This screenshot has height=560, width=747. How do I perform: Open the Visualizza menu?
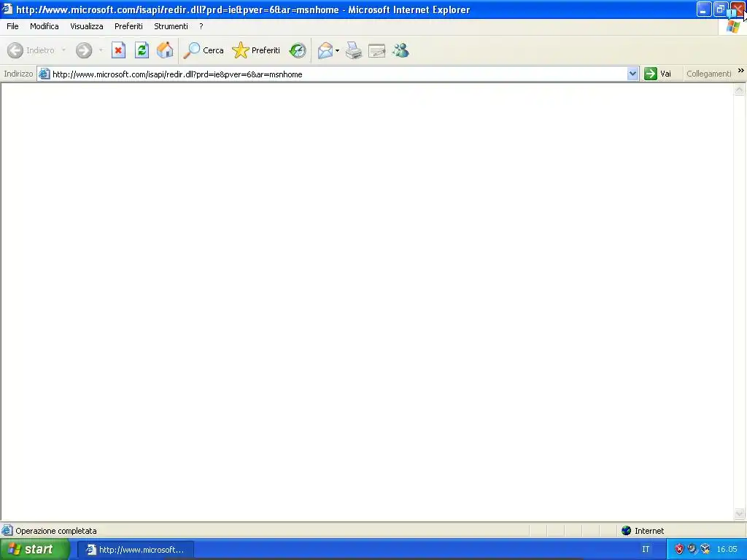(87, 26)
